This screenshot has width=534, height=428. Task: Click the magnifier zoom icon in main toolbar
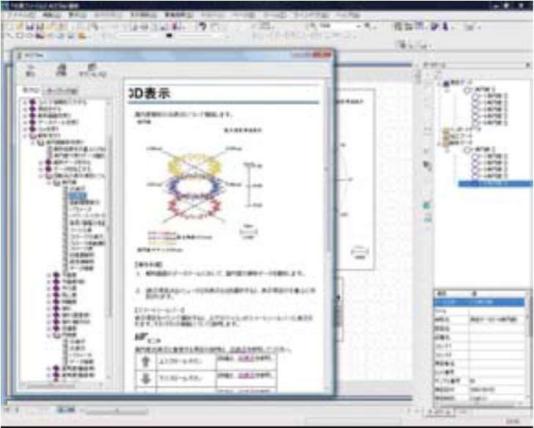314,26
